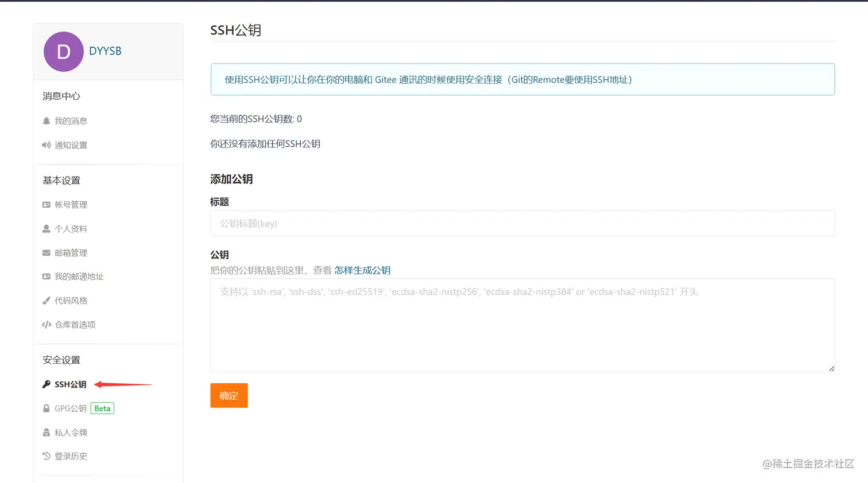Click the text 你还没有添加任何SSH公钥
This screenshot has width=868, height=483.
[x=265, y=143]
